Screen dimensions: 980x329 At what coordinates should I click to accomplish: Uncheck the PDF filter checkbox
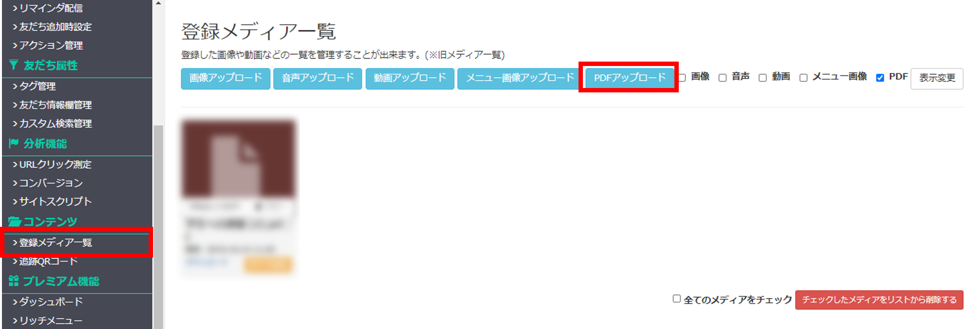tap(880, 78)
